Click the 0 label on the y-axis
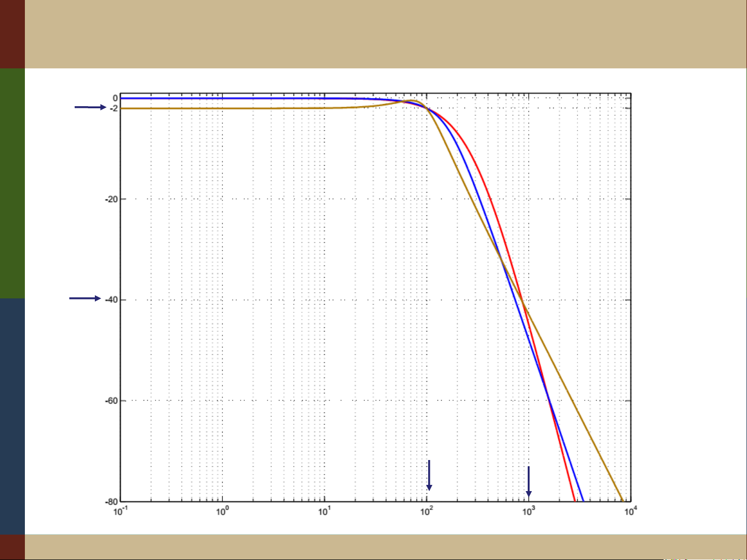This screenshot has height=560, width=747. pos(116,98)
